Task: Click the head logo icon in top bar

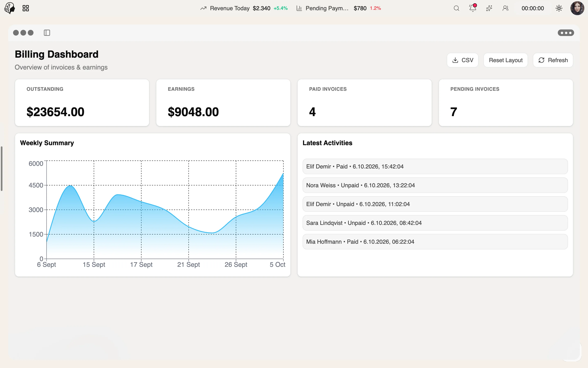Action: click(x=10, y=8)
